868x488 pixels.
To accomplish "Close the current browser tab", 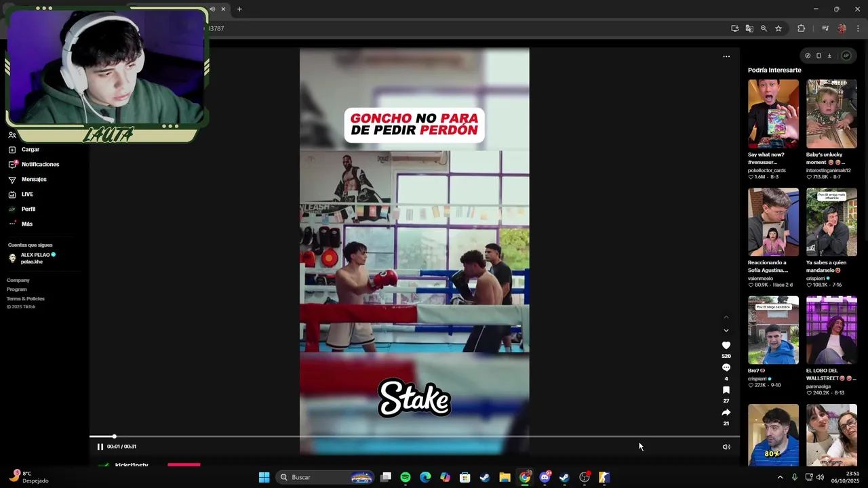I will tap(223, 9).
